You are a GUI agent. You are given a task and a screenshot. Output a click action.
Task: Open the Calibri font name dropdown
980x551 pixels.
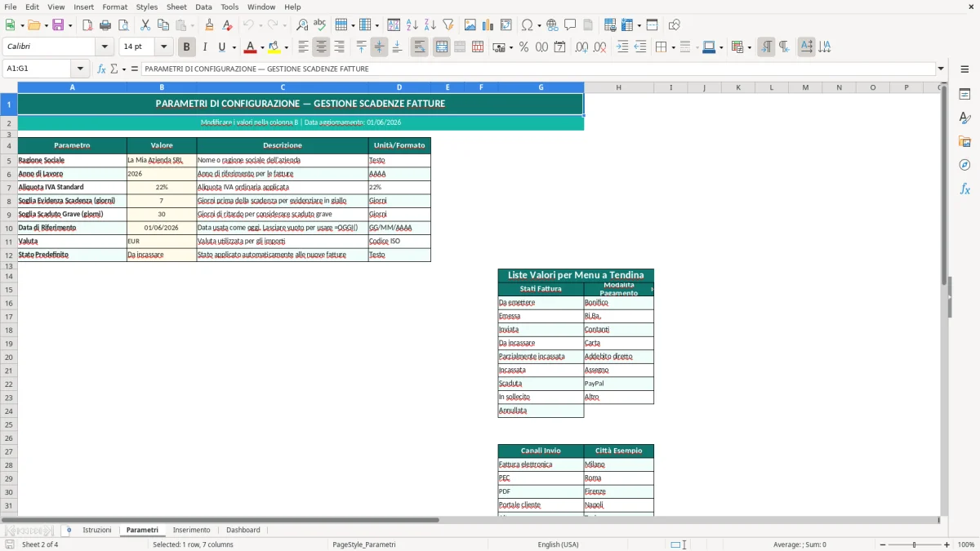click(x=105, y=47)
